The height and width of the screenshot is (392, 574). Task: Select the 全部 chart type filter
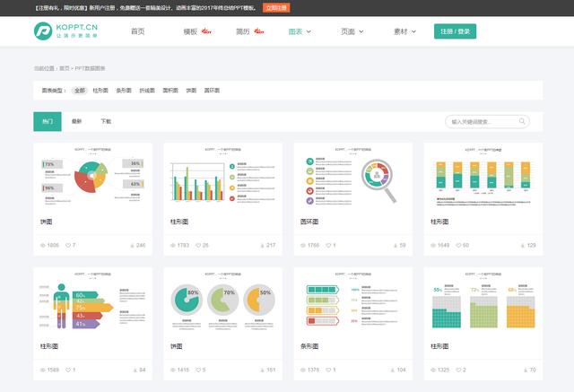pos(80,91)
